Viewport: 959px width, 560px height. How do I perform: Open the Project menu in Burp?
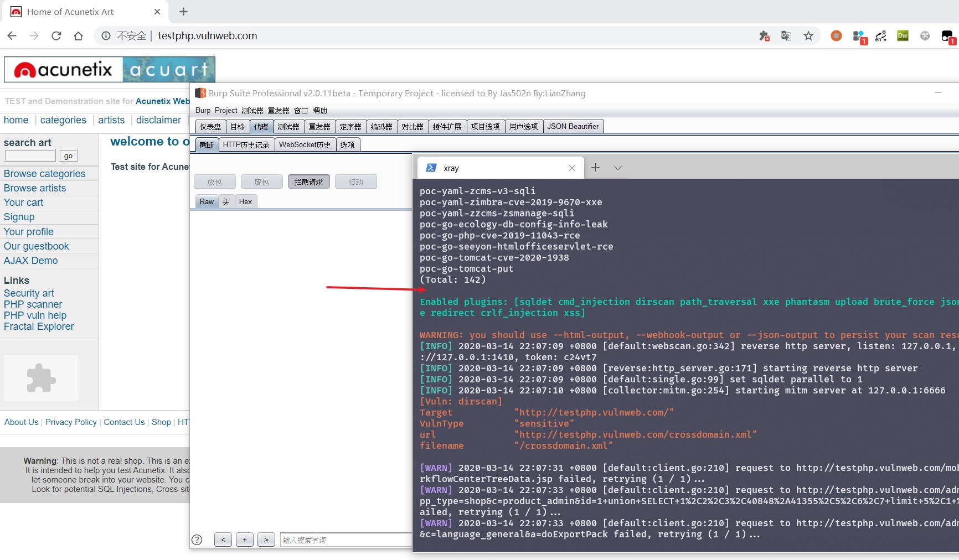tap(226, 111)
